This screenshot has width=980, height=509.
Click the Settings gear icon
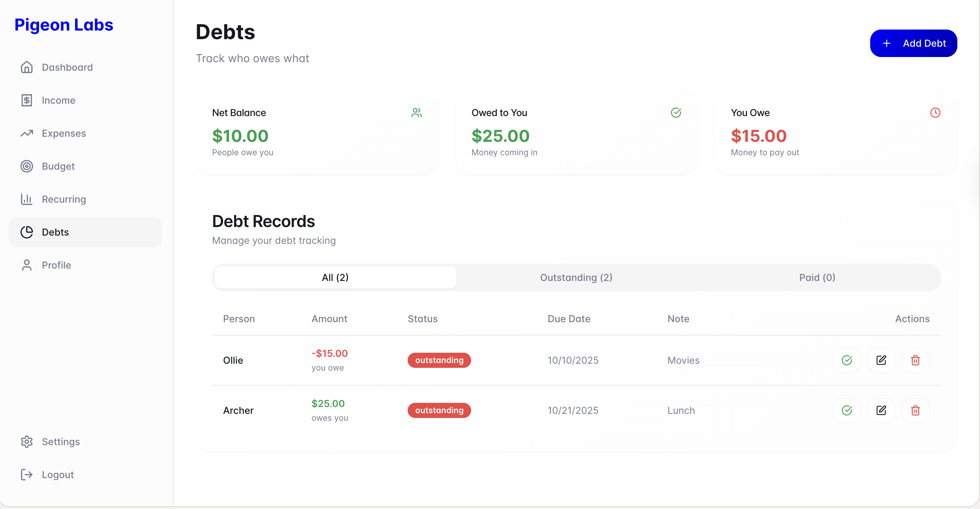point(27,442)
